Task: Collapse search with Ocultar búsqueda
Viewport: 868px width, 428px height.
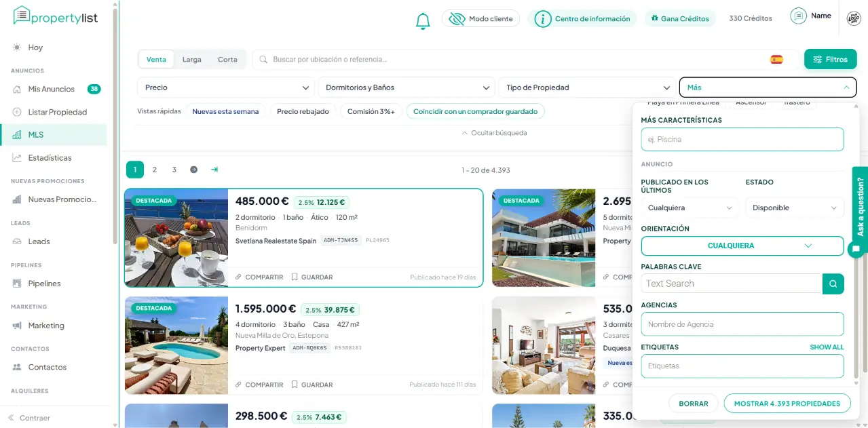Action: (494, 133)
